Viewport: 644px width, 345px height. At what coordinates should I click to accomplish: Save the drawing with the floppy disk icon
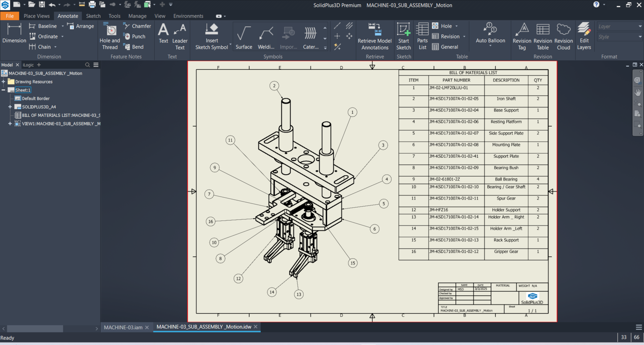coord(42,5)
